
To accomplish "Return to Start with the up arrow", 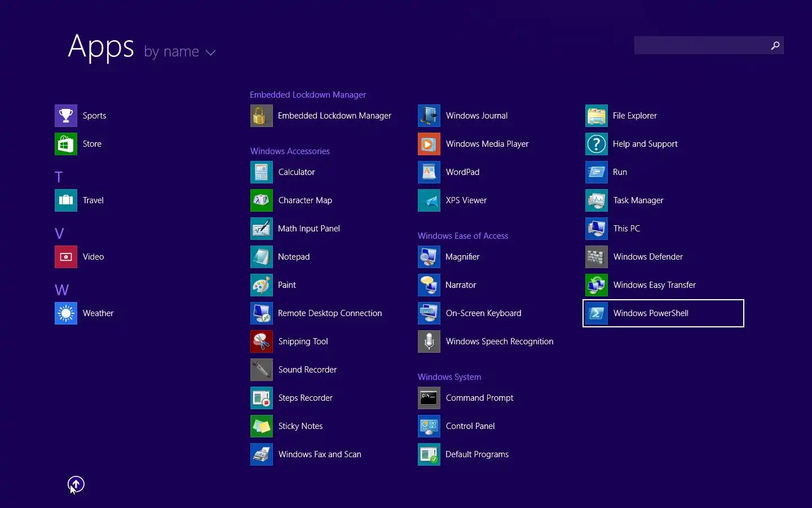I will click(x=76, y=484).
